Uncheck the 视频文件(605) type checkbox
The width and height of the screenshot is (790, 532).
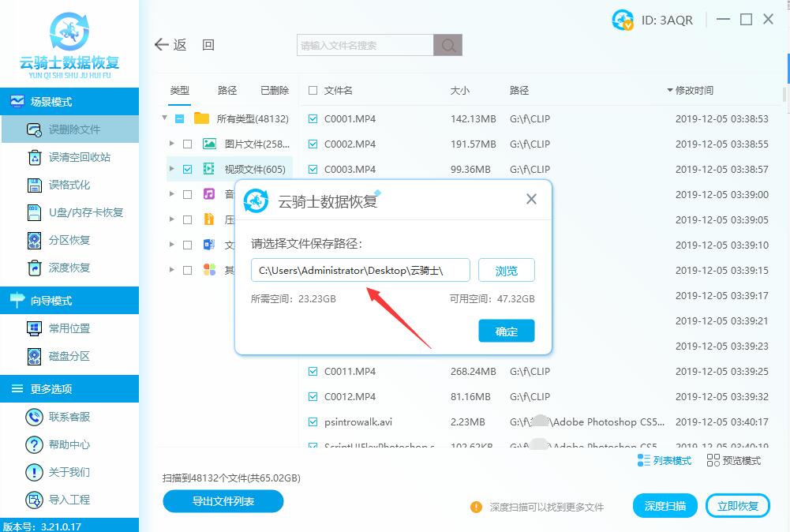187,169
